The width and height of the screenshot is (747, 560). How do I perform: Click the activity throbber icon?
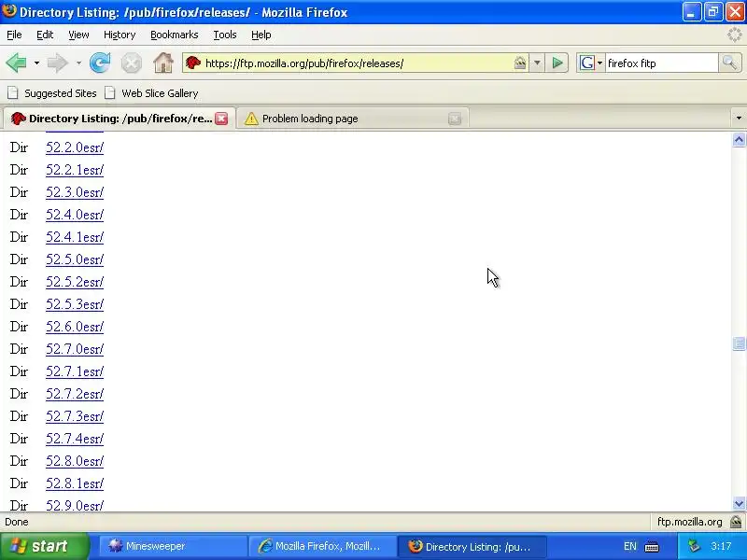[x=735, y=35]
